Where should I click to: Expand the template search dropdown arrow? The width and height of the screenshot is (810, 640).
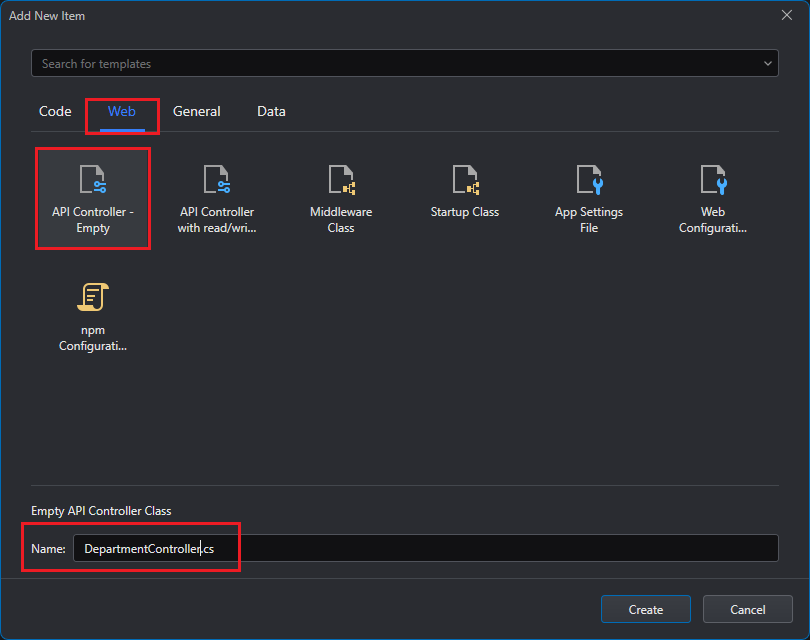click(768, 63)
